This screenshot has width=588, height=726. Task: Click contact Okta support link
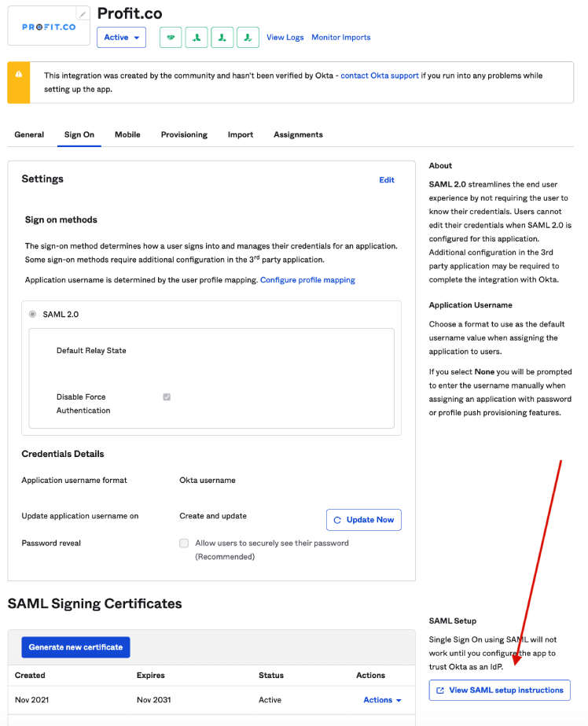(380, 76)
